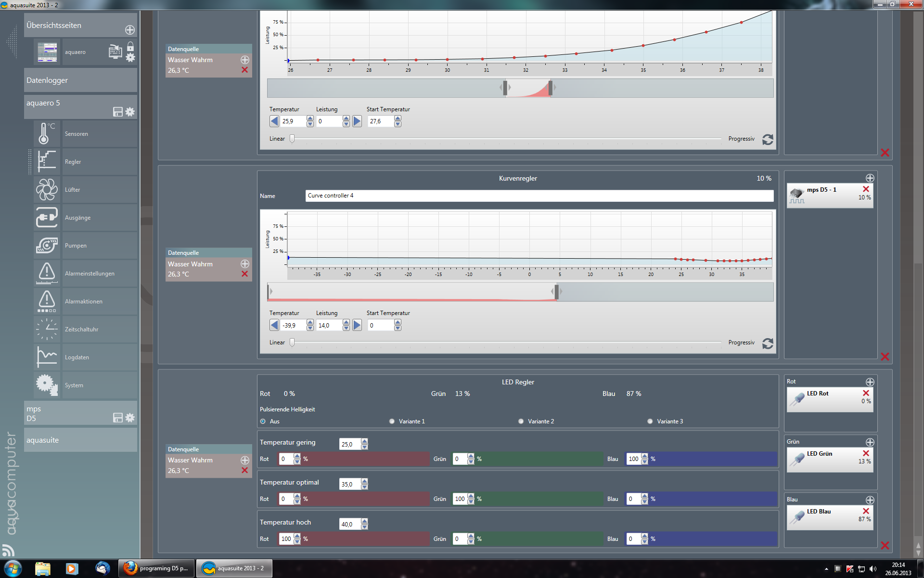The height and width of the screenshot is (578, 924).
Task: Open Pumpen pump icon in sidebar
Action: 46,245
